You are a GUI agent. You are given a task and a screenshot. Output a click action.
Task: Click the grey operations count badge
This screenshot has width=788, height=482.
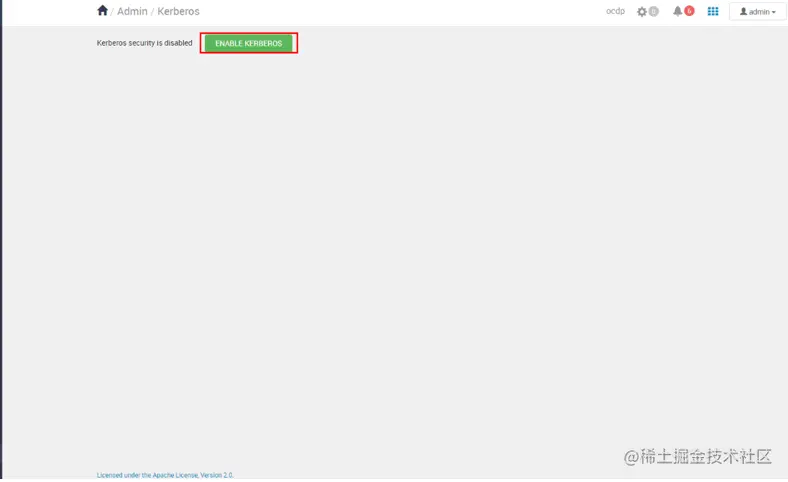point(653,11)
